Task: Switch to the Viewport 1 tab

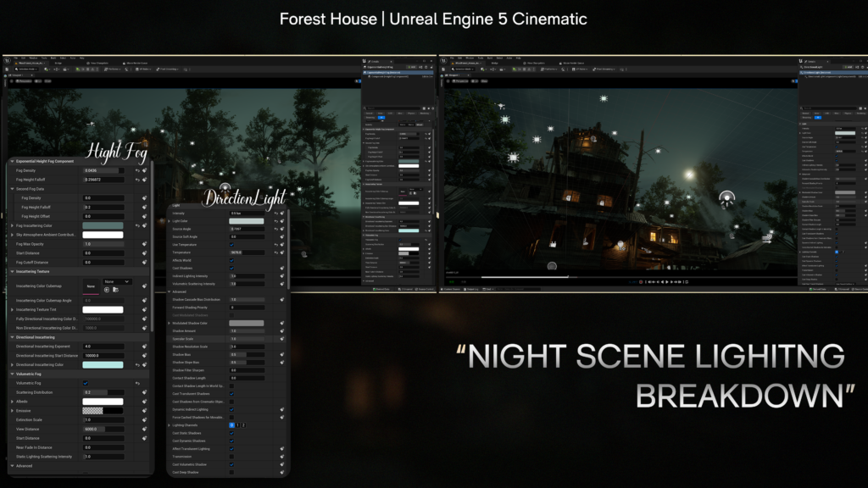Action: [15, 75]
